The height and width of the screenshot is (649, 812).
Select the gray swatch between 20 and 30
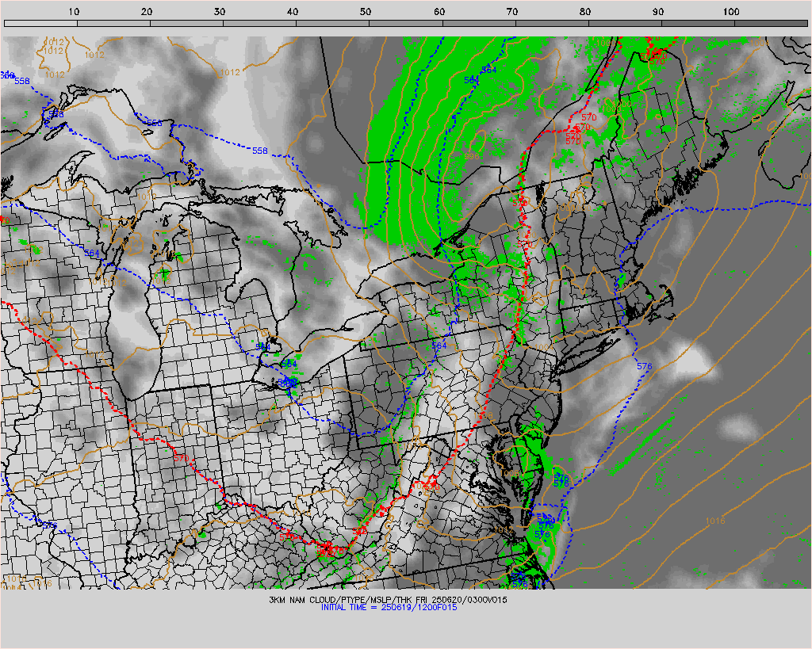[x=186, y=23]
